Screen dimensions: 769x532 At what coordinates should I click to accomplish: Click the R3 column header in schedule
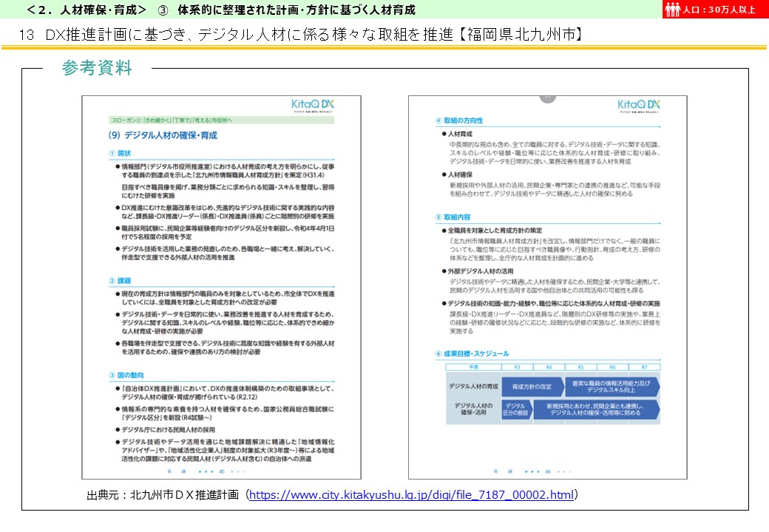click(517, 367)
